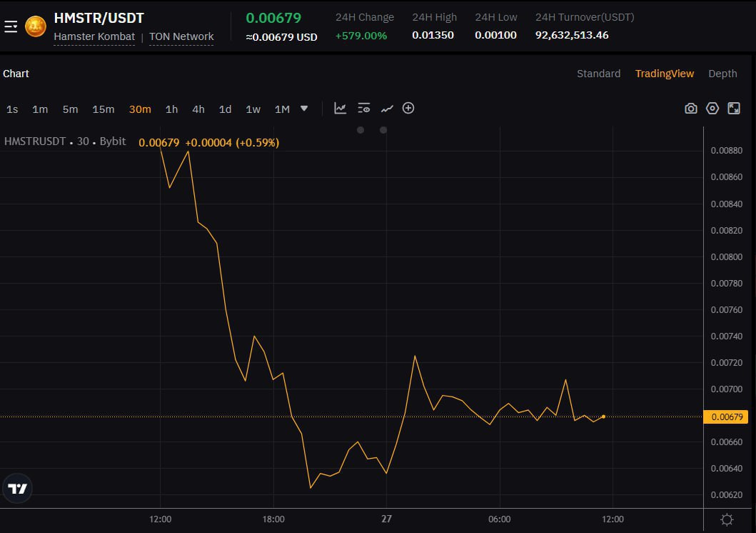Click the add comparison plus icon

(x=408, y=109)
